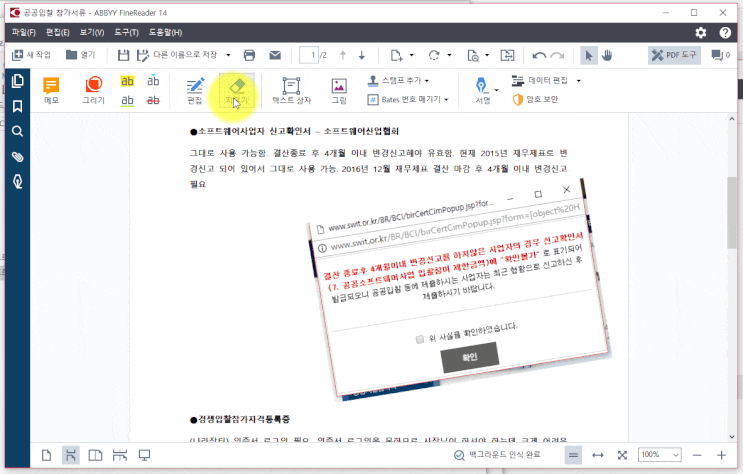Select the insert text caret tool
743x474 pixels.
click(x=153, y=81)
